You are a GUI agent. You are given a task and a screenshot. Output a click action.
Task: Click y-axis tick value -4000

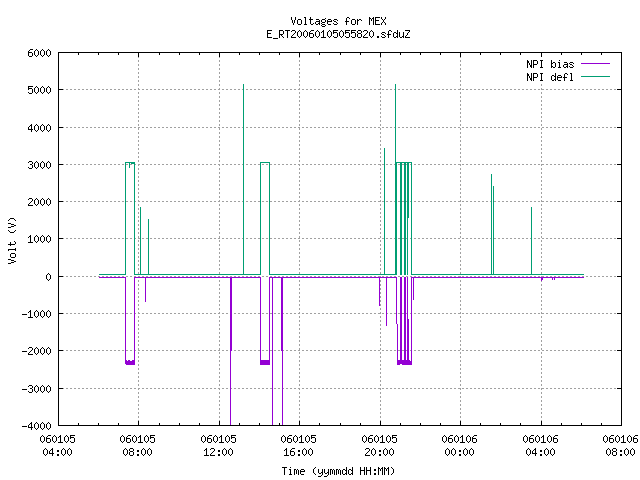[x=36, y=426]
